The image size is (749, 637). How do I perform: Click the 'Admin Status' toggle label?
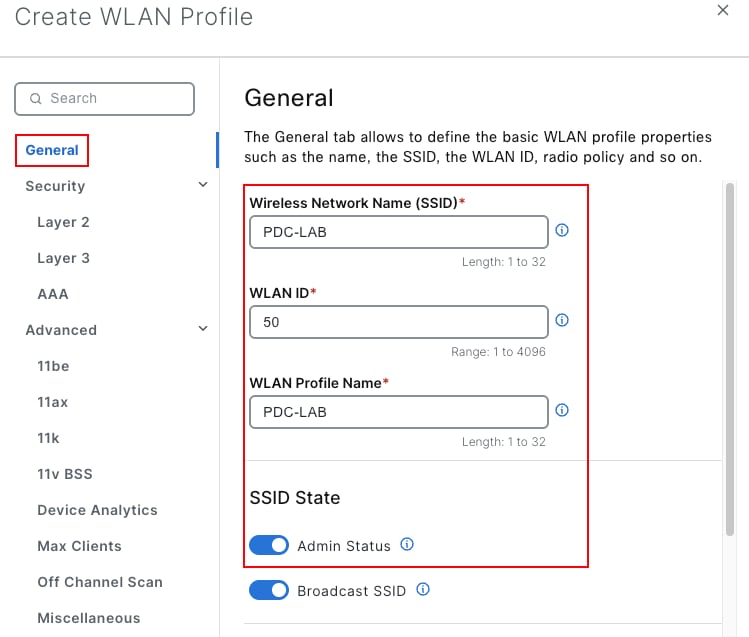click(344, 546)
